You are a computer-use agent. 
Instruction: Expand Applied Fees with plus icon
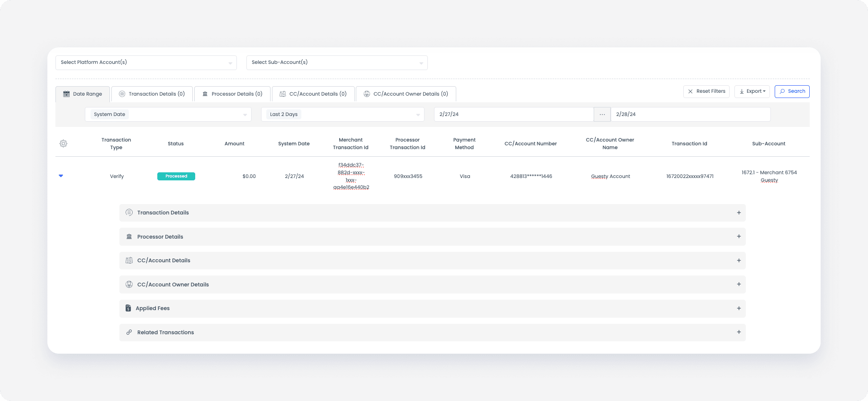(x=739, y=308)
